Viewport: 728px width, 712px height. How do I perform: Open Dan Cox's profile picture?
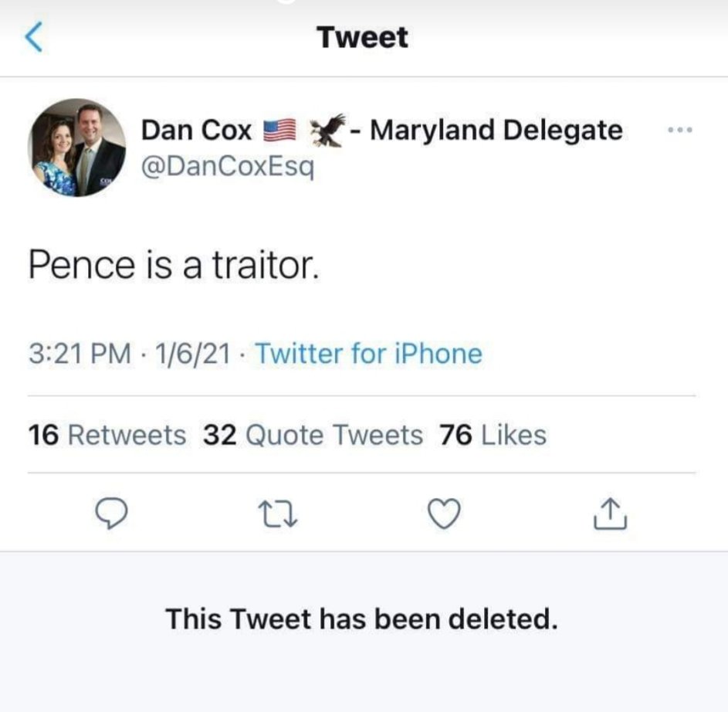[77, 147]
